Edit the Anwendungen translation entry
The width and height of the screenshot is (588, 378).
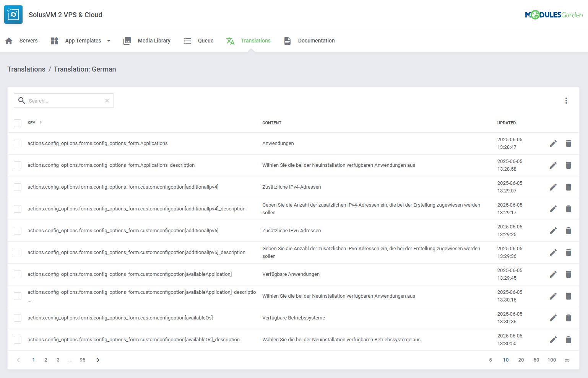click(x=553, y=143)
